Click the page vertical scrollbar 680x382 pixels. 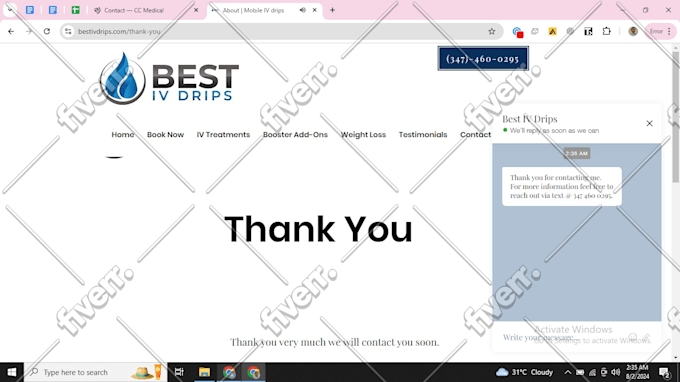676,117
